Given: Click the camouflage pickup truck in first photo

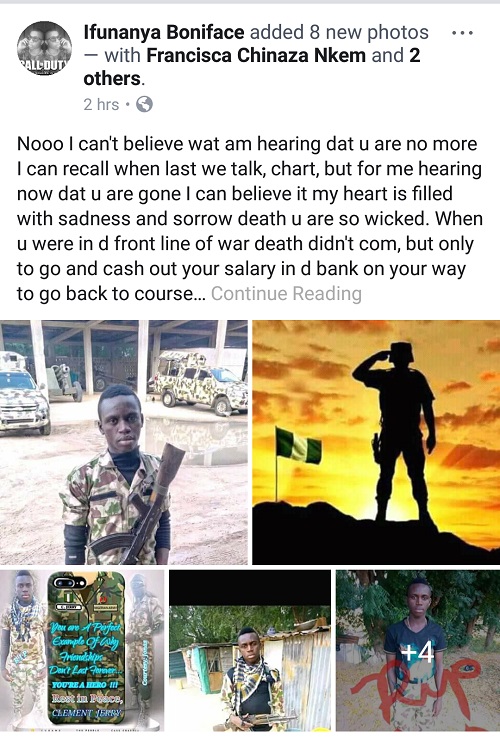Looking at the screenshot, I should coord(199,383).
